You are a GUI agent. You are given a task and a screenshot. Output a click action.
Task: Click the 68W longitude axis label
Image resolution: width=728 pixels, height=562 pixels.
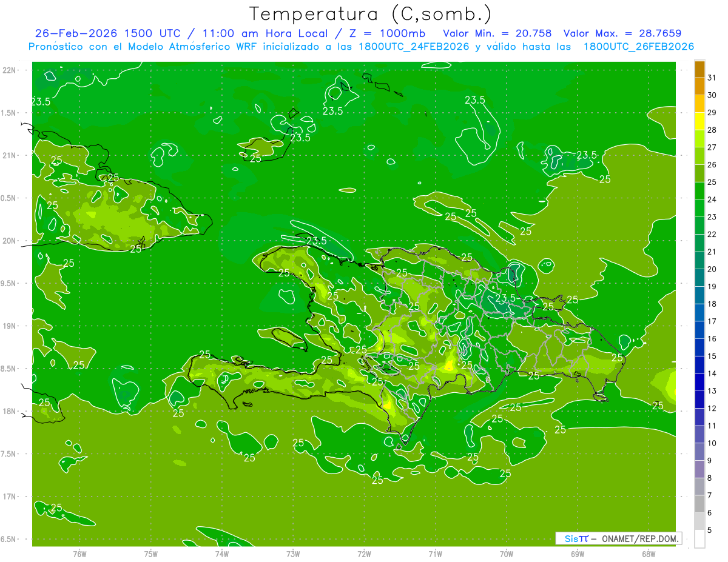pyautogui.click(x=649, y=554)
